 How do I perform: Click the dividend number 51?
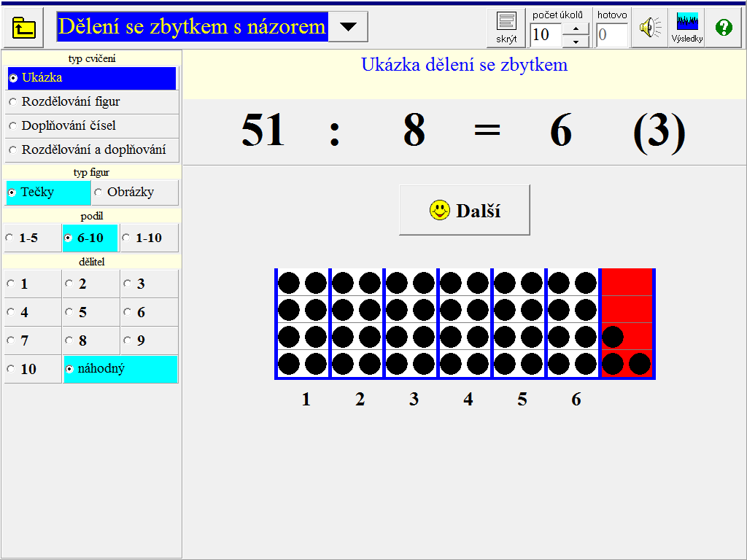point(263,130)
